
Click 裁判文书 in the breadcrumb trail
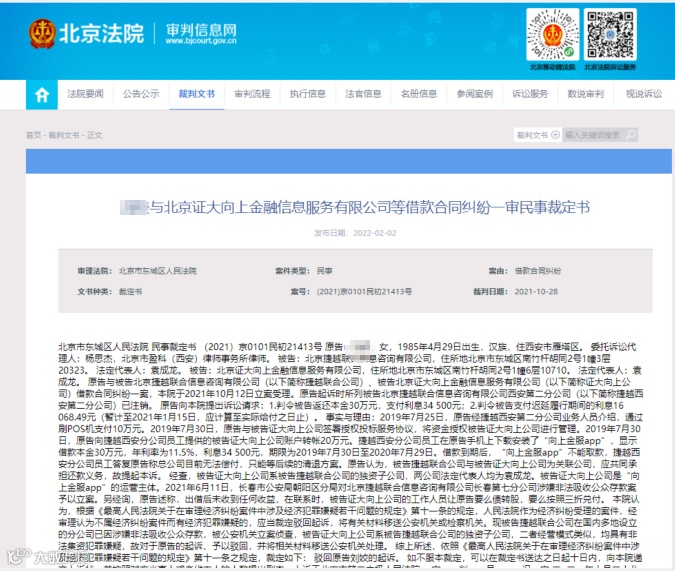click(x=64, y=135)
